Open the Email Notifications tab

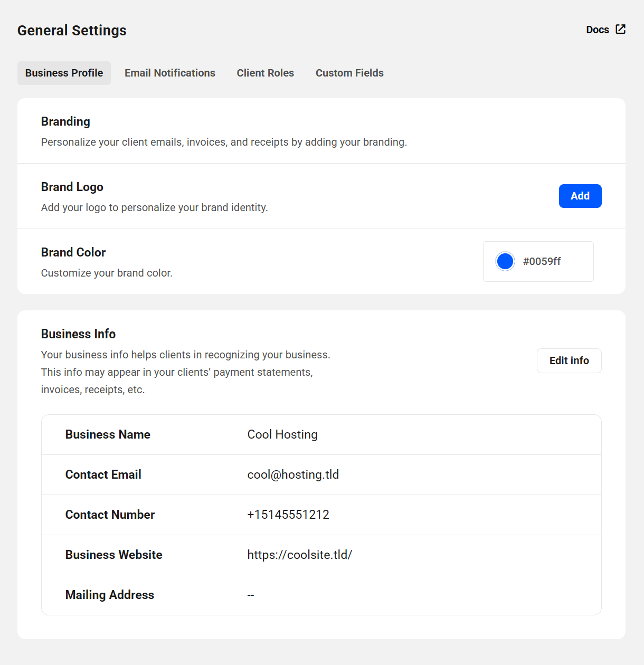click(x=170, y=73)
